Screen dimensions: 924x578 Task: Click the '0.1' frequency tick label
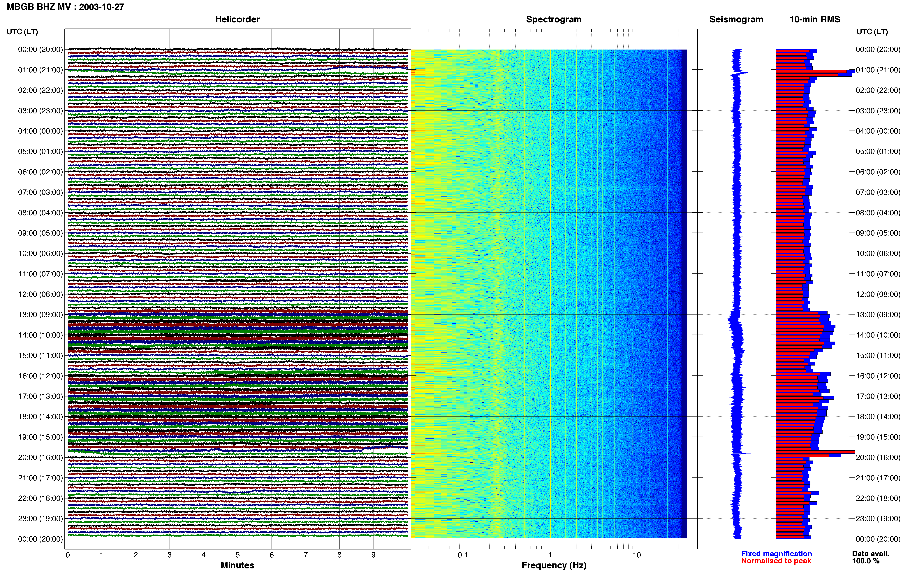click(x=463, y=555)
